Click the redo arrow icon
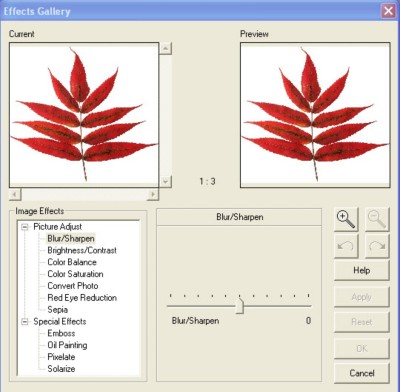400x392 pixels. (377, 246)
